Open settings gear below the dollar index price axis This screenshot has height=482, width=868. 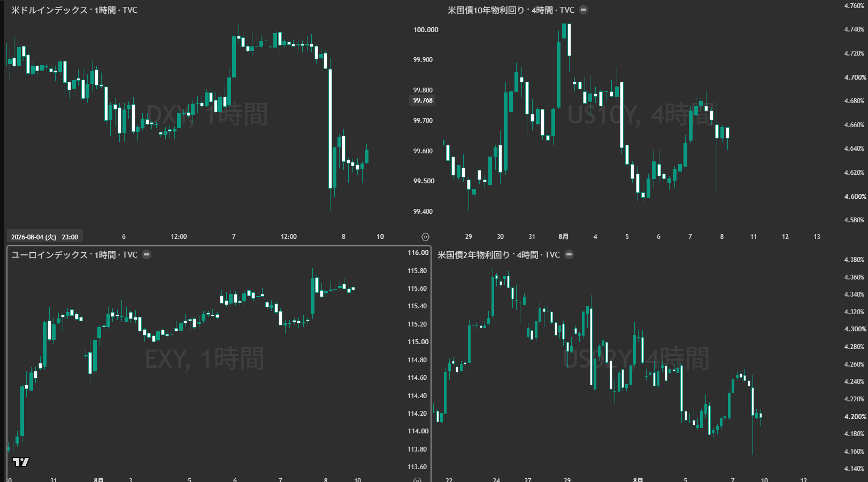point(425,237)
